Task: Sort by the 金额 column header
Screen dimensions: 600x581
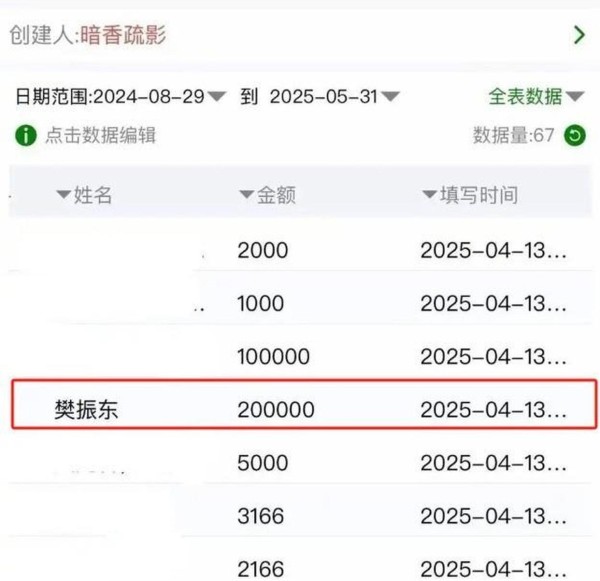Action: (267, 195)
